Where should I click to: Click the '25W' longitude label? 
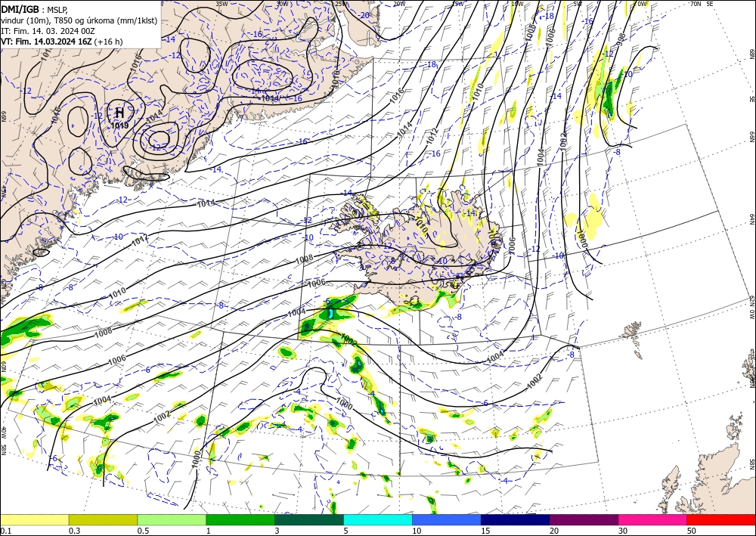(x=340, y=4)
